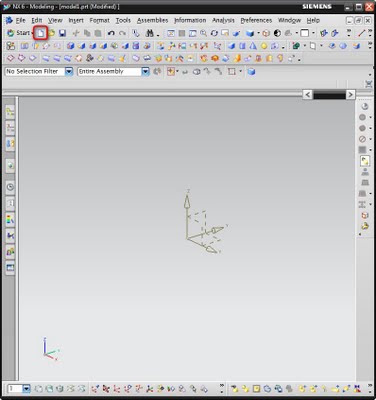Screen dimensions: 376x400
Task: Click the blue cube icon in selection bar
Action: click(252, 71)
